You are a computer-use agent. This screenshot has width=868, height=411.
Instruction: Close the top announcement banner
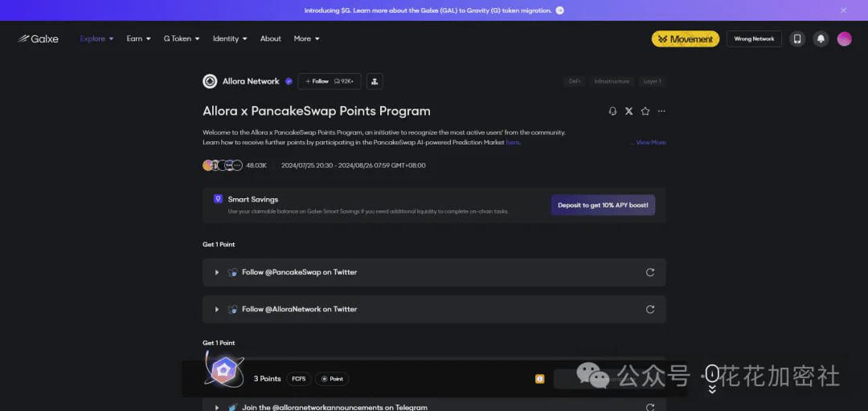tap(843, 10)
